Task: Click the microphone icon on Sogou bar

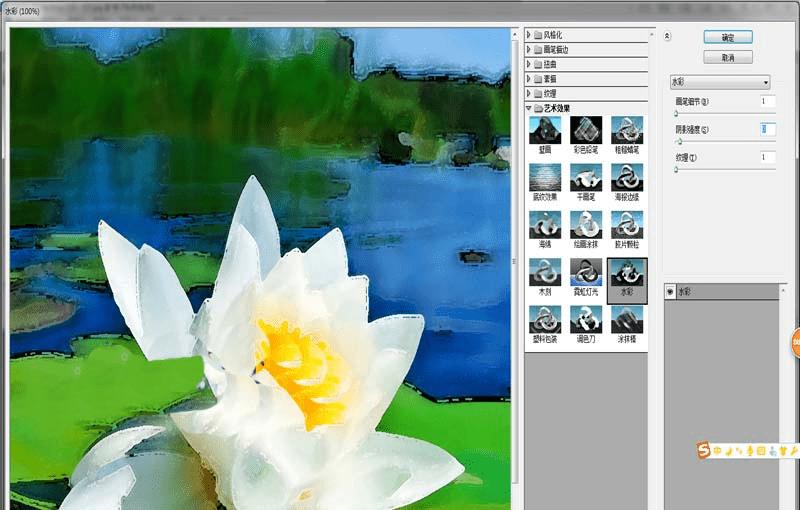Action: 750,451
